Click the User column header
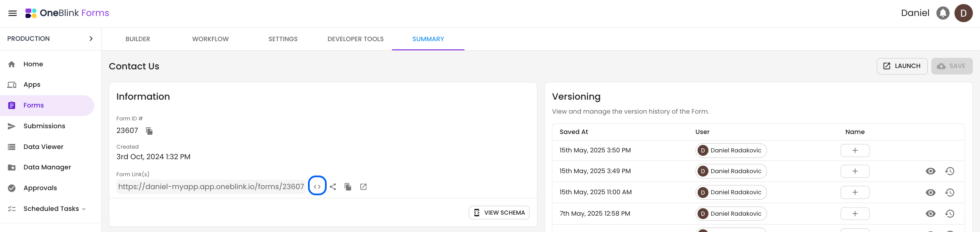980x232 pixels. 702,132
